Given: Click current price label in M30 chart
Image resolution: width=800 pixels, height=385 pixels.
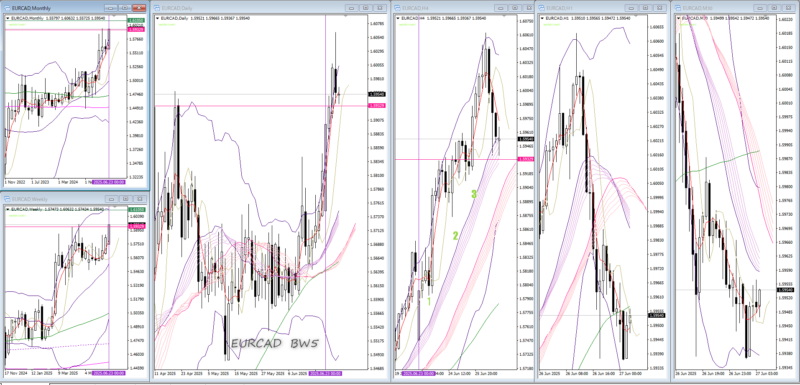Looking at the screenshot, I should [786, 290].
